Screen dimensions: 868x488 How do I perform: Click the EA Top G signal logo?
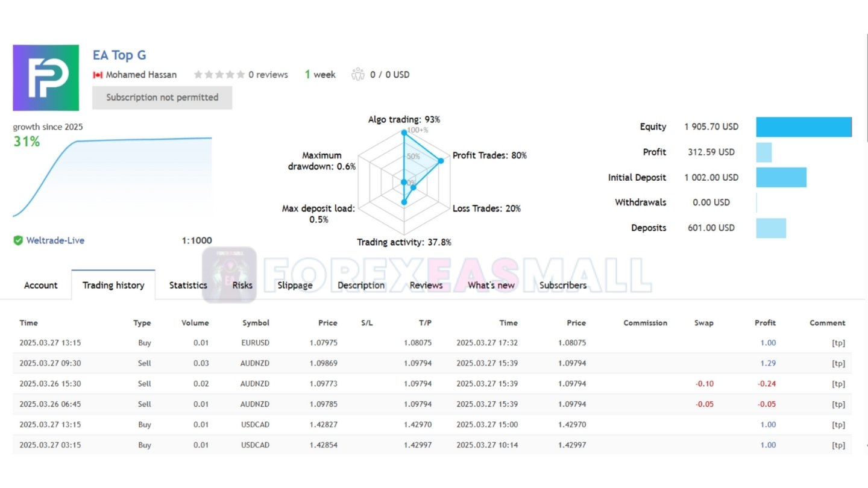46,78
